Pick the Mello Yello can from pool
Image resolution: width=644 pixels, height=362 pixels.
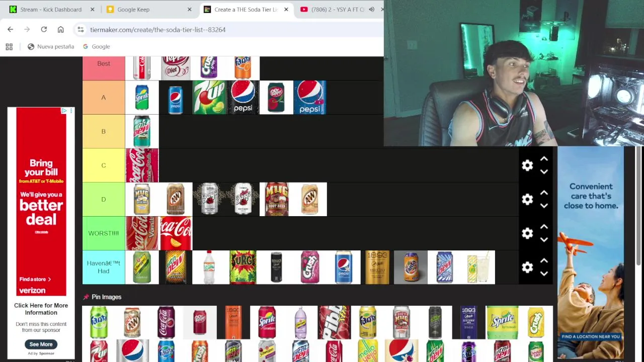[x=368, y=351]
